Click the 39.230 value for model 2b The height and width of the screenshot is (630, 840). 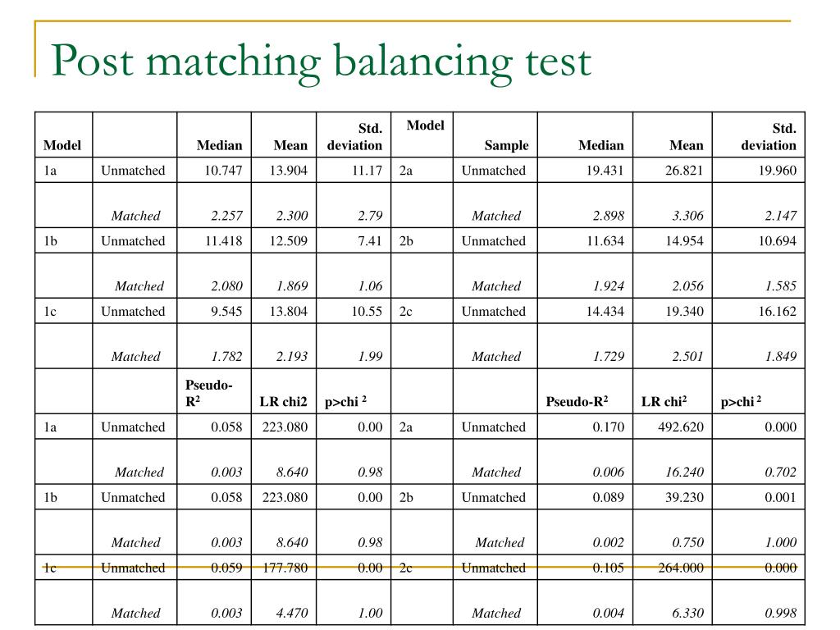click(684, 497)
